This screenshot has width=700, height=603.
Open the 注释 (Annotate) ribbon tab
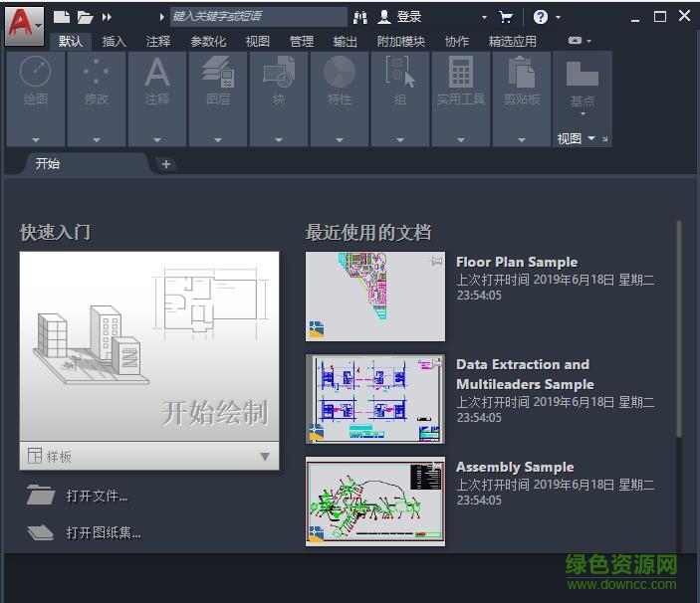coord(158,41)
